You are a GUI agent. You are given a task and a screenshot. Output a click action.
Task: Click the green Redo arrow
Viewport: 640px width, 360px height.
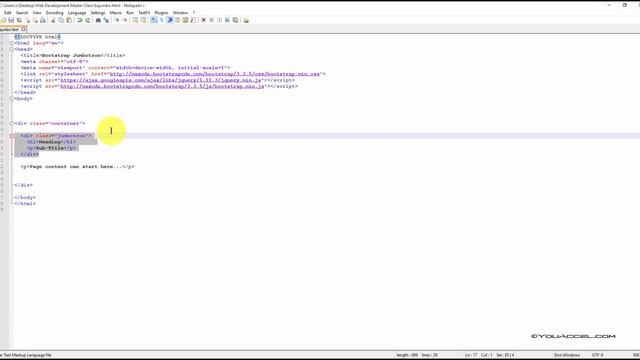(x=88, y=20)
